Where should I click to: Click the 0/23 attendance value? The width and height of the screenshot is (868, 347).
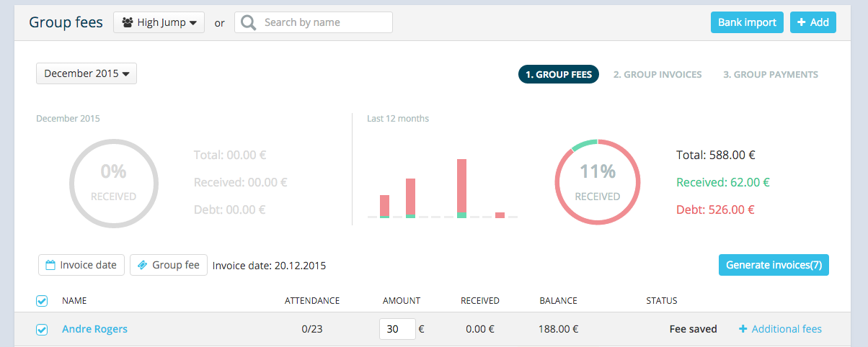pyautogui.click(x=312, y=329)
